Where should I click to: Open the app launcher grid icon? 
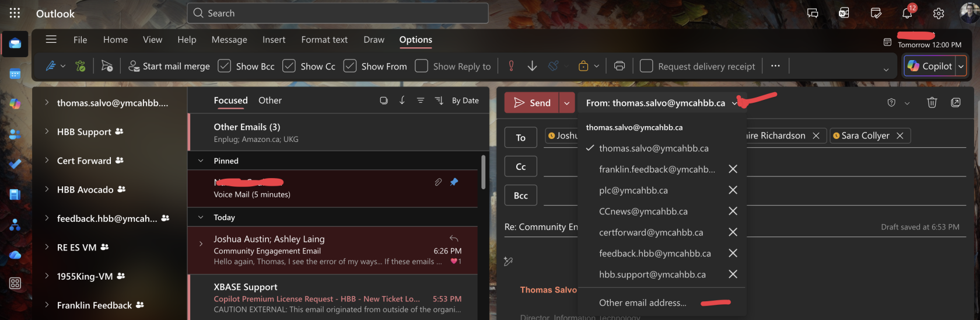coord(15,13)
